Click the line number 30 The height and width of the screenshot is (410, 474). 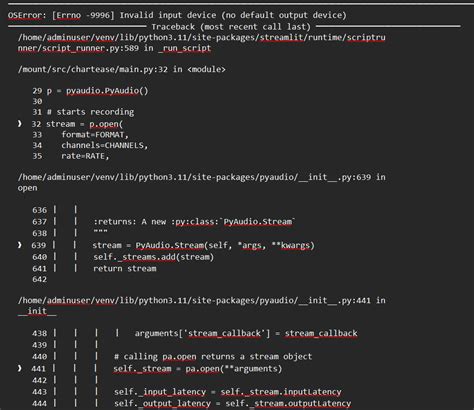tap(37, 101)
